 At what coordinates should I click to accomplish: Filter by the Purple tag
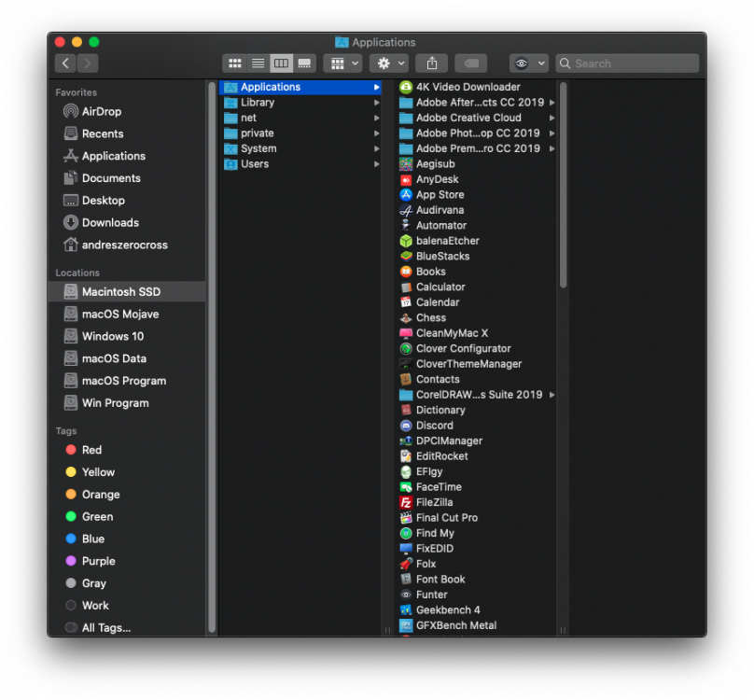point(128,562)
